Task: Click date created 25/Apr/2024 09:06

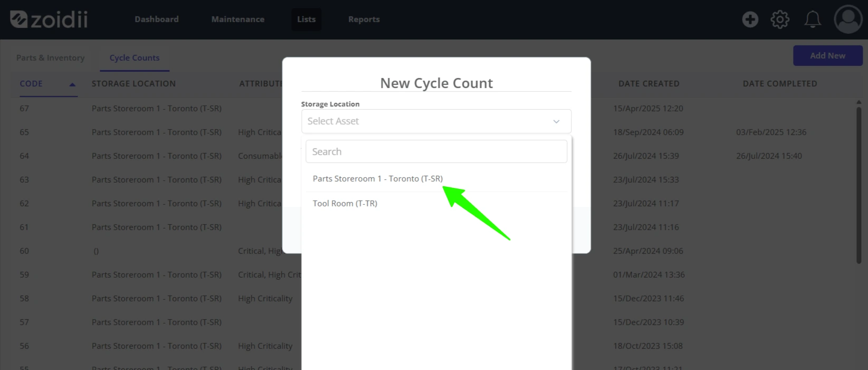Action: pos(648,251)
